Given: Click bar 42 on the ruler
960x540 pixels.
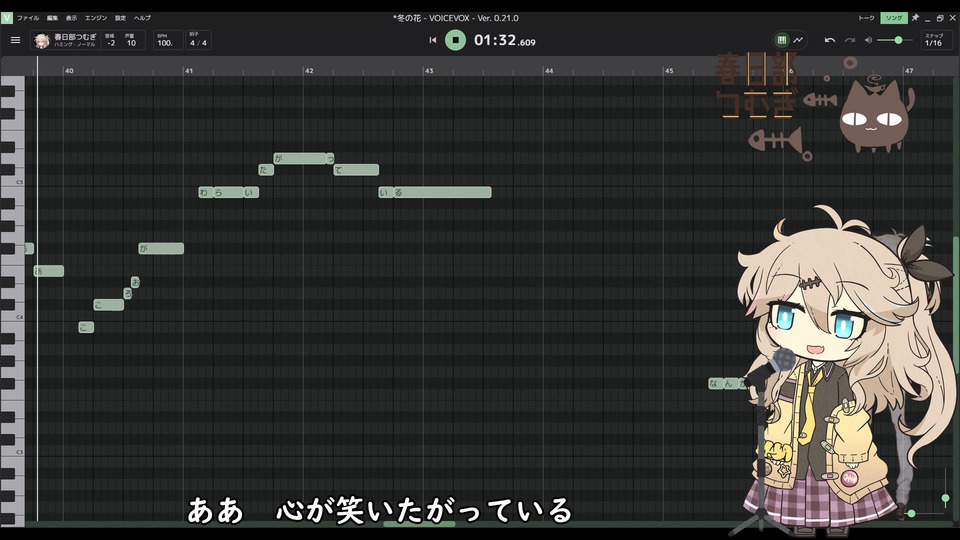Looking at the screenshot, I should [x=309, y=70].
